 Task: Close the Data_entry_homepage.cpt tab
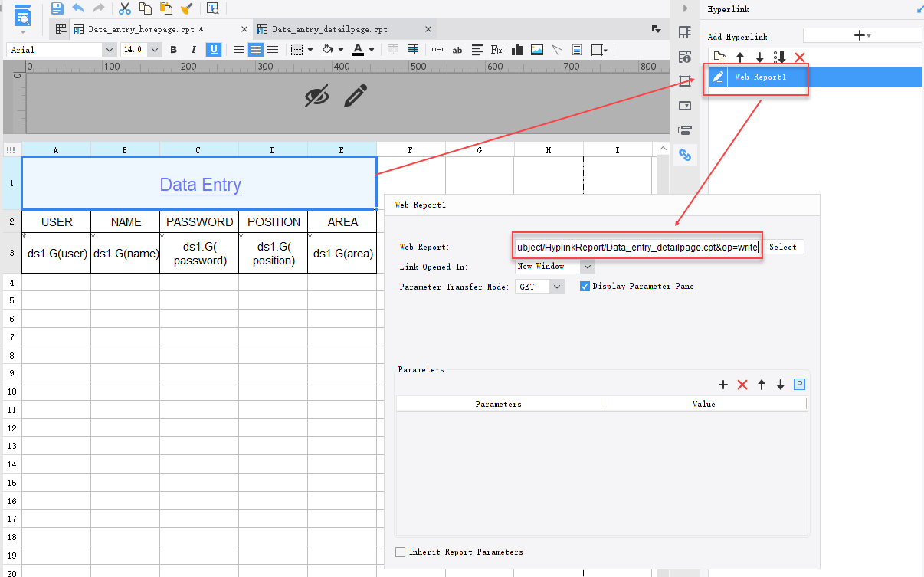(244, 29)
